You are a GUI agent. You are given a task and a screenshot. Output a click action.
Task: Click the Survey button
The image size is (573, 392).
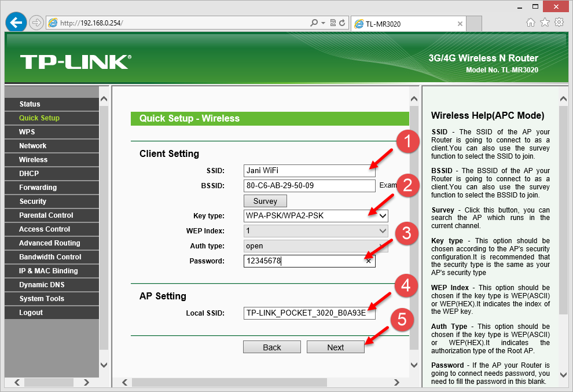(x=265, y=201)
